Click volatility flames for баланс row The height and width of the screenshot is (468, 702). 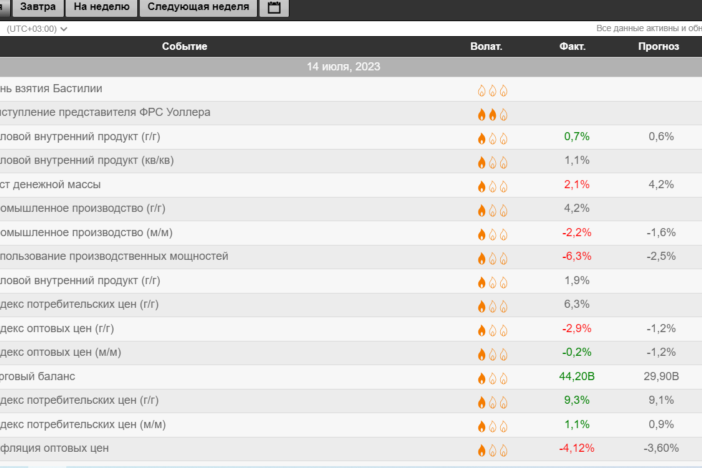[492, 379]
